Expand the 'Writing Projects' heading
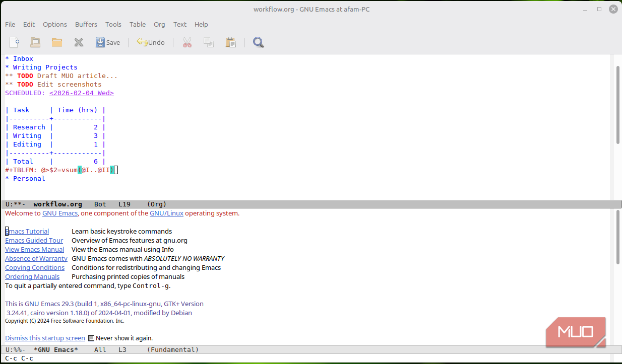The image size is (622, 364). (45, 67)
